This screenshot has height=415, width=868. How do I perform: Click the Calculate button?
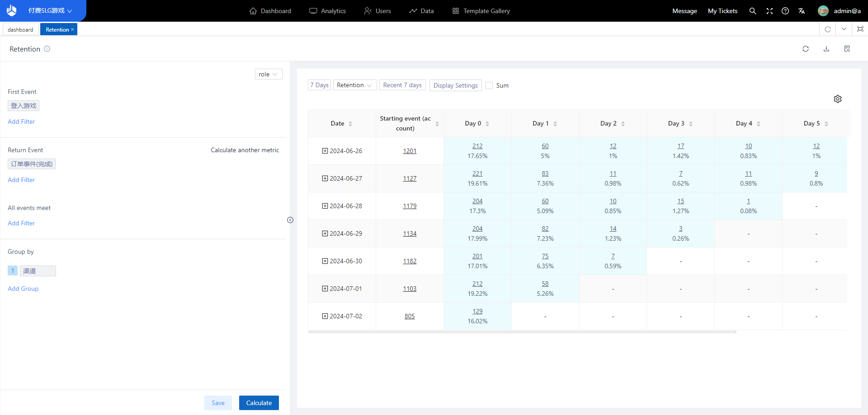[x=259, y=403]
